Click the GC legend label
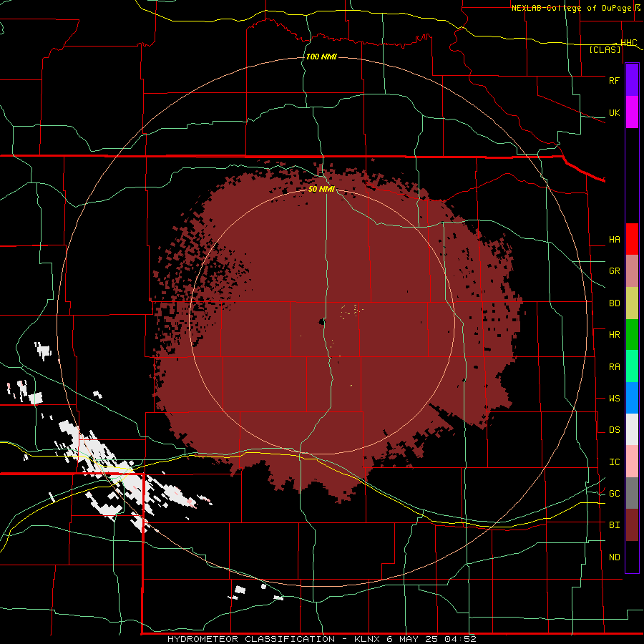The width and height of the screenshot is (644, 644). coord(614,494)
